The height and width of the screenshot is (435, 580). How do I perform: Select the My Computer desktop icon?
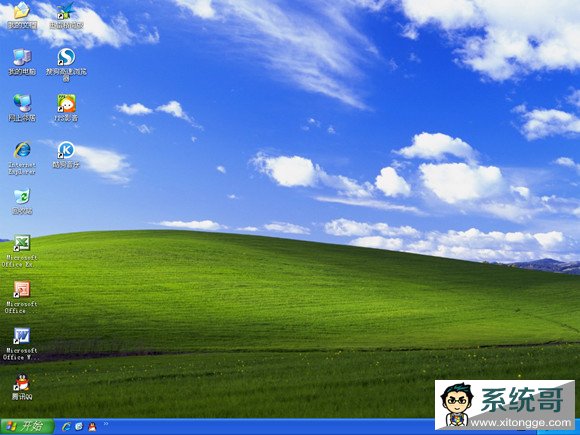point(22,62)
